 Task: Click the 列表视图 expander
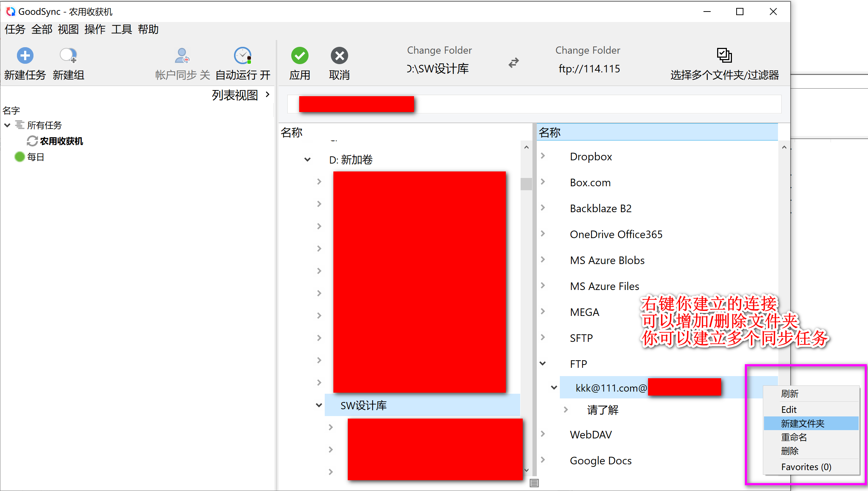point(267,94)
